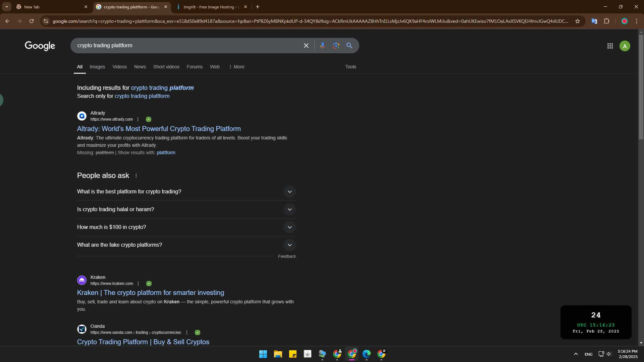Switch to the Short videos tab
644x362 pixels.
(166, 67)
